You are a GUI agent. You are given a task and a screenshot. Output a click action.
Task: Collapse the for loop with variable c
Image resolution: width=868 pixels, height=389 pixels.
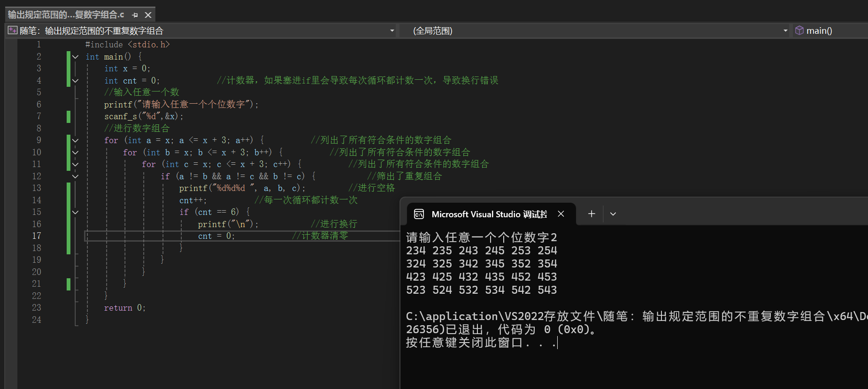[75, 164]
